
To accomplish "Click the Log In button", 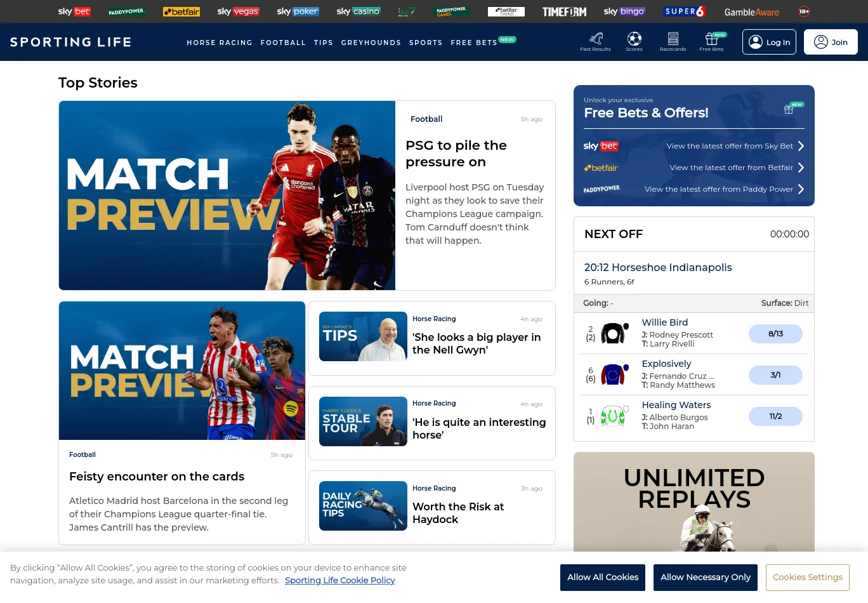I will tap(769, 42).
